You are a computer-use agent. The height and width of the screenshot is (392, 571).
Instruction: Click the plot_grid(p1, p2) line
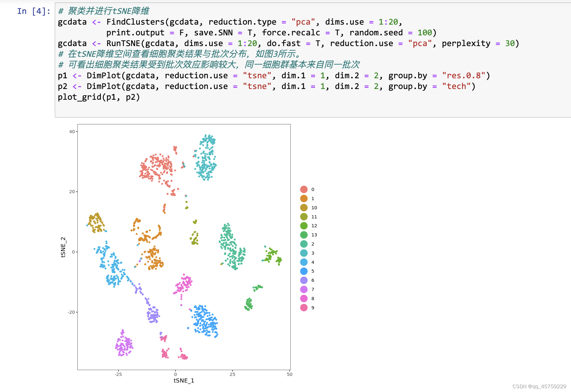(x=99, y=97)
